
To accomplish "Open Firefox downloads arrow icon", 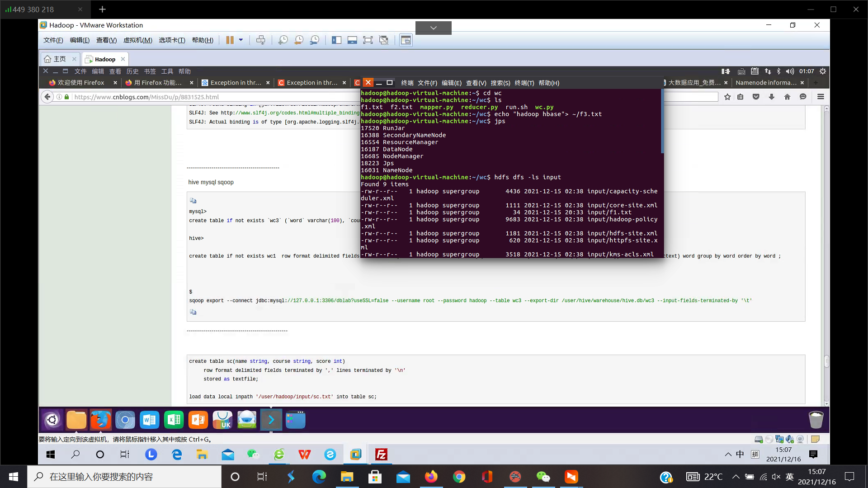I will pyautogui.click(x=772, y=97).
